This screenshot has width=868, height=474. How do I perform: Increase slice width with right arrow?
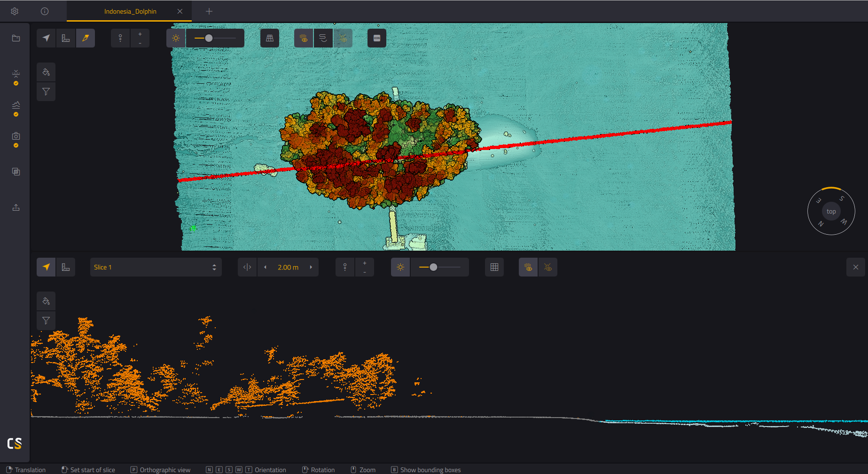311,267
